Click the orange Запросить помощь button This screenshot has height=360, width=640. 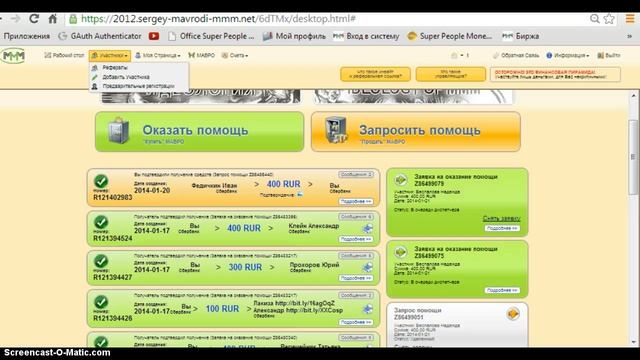(x=416, y=132)
